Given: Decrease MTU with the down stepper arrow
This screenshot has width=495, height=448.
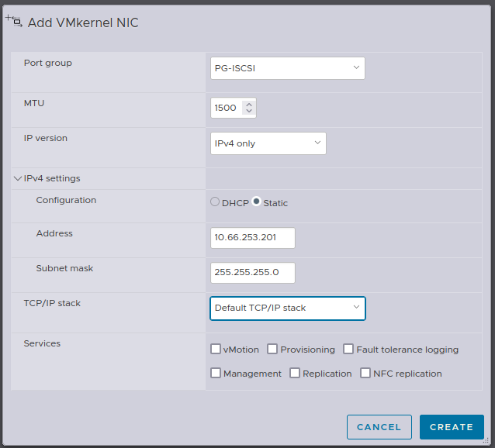Looking at the screenshot, I should pyautogui.click(x=248, y=112).
